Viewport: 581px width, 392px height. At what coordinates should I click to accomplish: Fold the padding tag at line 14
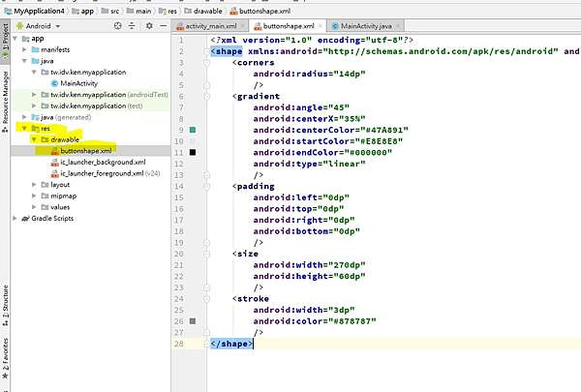[207, 187]
